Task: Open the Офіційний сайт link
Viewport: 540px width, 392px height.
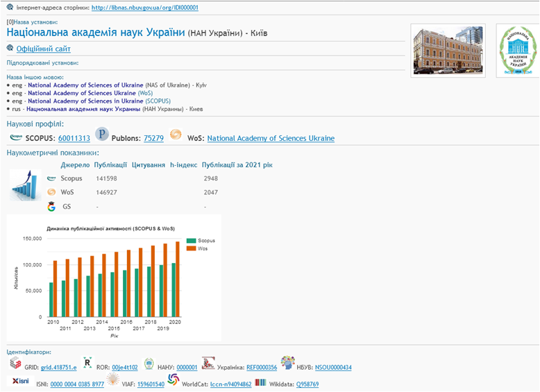Action: tap(43, 49)
